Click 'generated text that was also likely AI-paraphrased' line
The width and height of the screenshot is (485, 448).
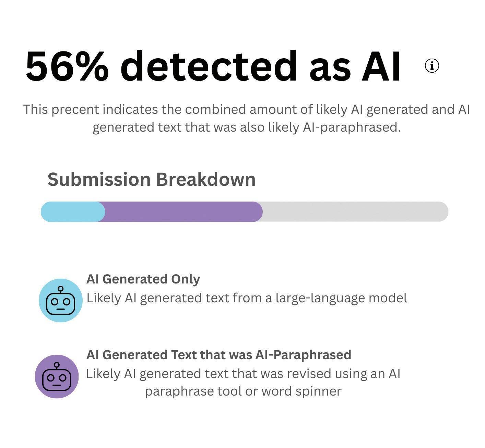click(x=247, y=128)
